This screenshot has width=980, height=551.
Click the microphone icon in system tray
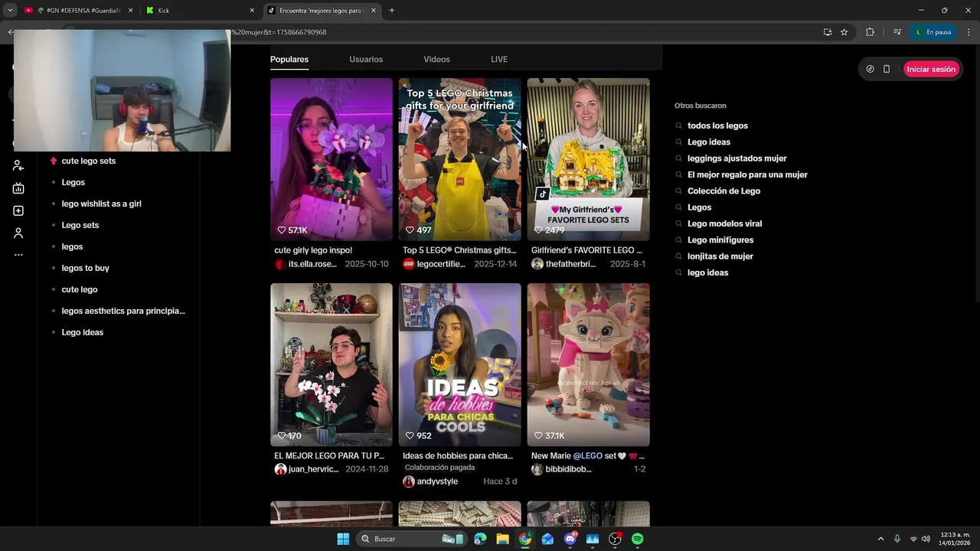point(897,539)
